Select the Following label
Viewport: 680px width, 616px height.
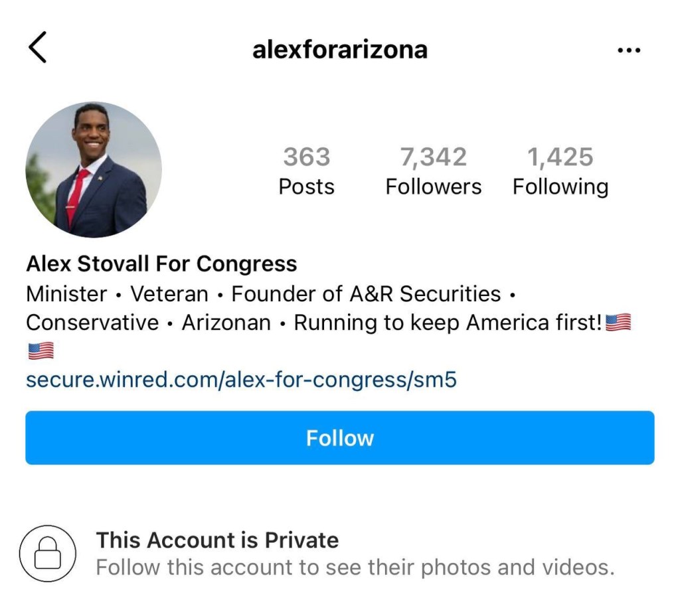tap(560, 187)
